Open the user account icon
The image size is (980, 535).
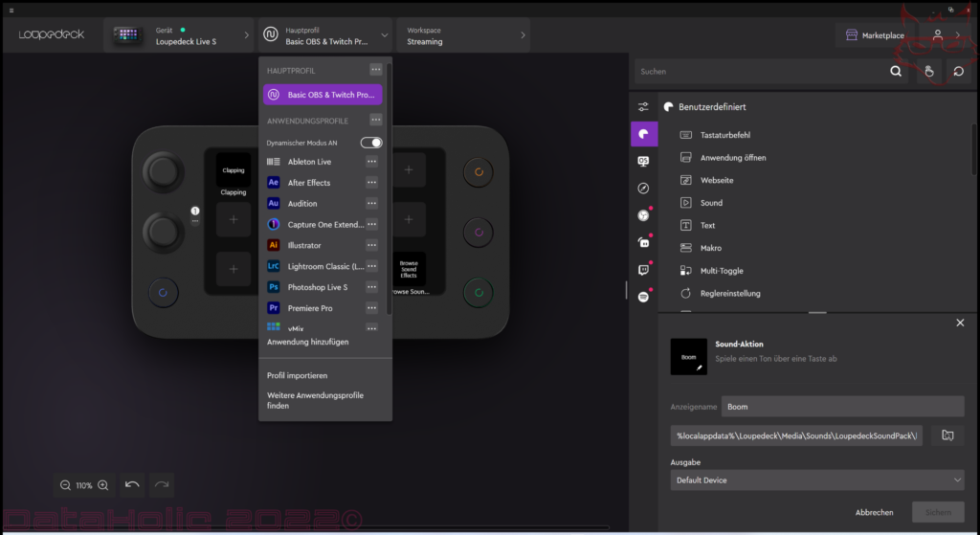tap(938, 35)
